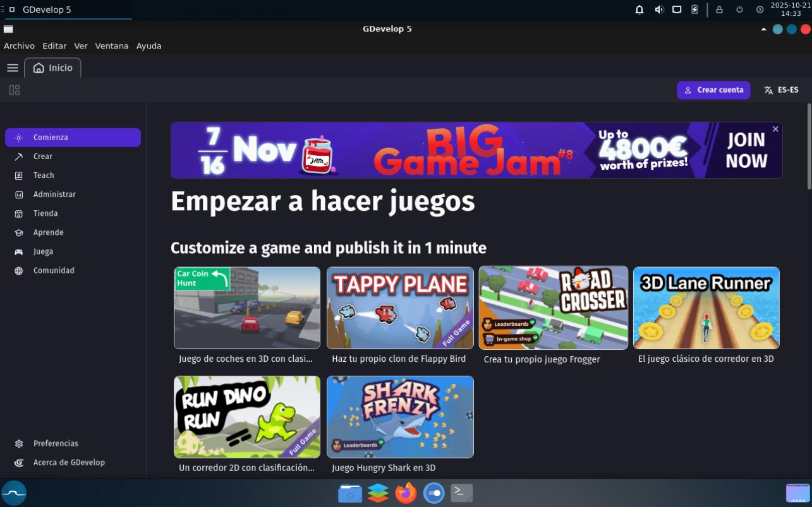Toggle the panel layout icon below the tabs
Screen dimensions: 812x507
[15, 90]
